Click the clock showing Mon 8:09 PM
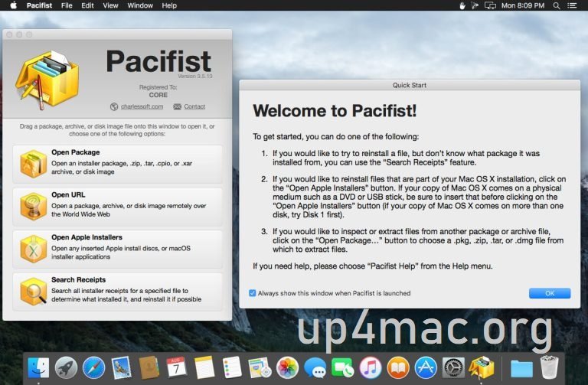The image size is (588, 385). coord(523,5)
